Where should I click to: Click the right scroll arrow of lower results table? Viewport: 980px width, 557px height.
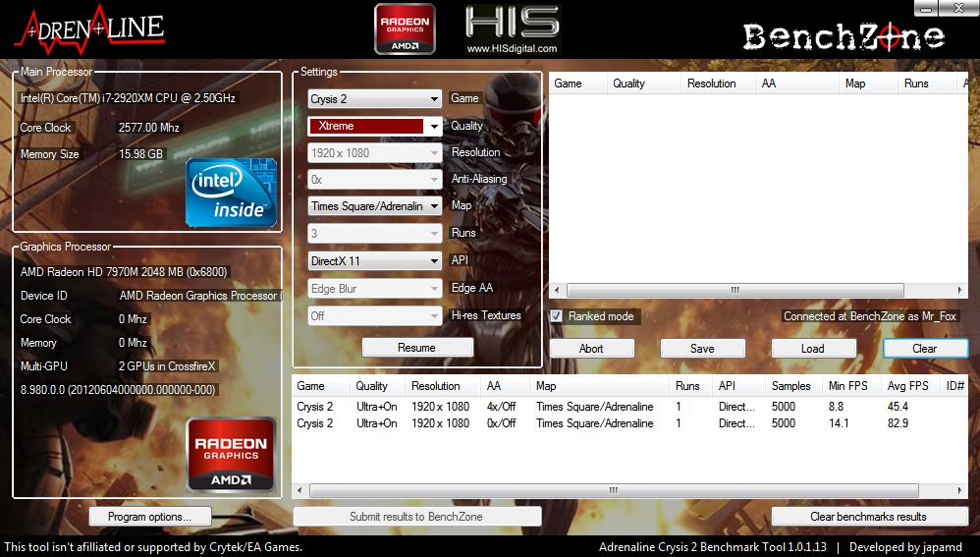click(960, 491)
